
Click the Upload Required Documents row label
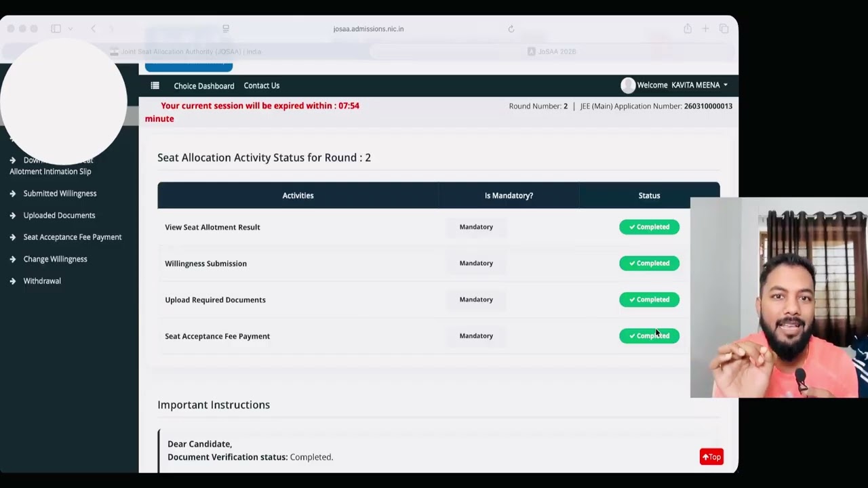[x=215, y=300]
